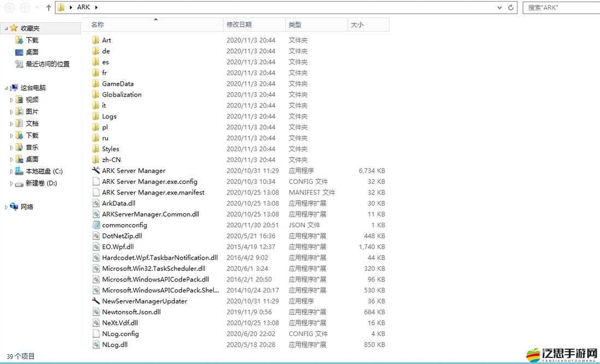
Task: Select Microsoft.WindowsAPICodePack.Shel... file name
Action: (x=160, y=290)
